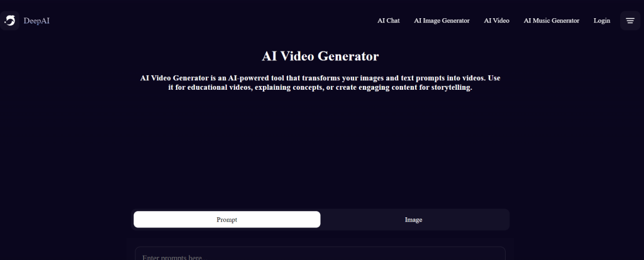The height and width of the screenshot is (260, 644).
Task: Click the AI Video Generator heading
Action: (x=320, y=57)
